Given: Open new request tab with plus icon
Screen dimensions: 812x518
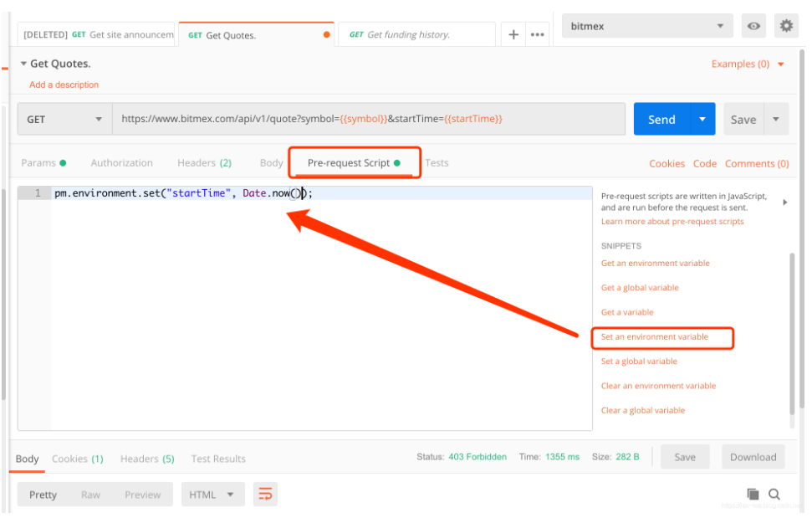Looking at the screenshot, I should coord(513,34).
